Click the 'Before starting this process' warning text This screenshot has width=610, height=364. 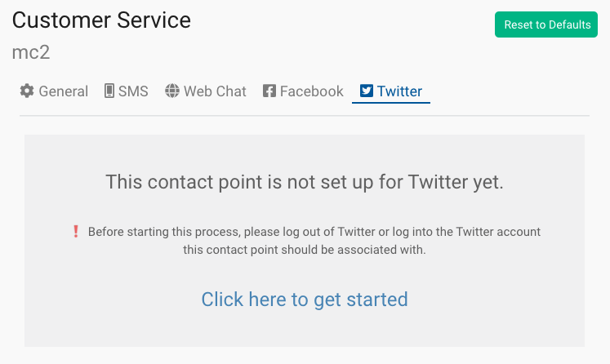[x=314, y=232]
